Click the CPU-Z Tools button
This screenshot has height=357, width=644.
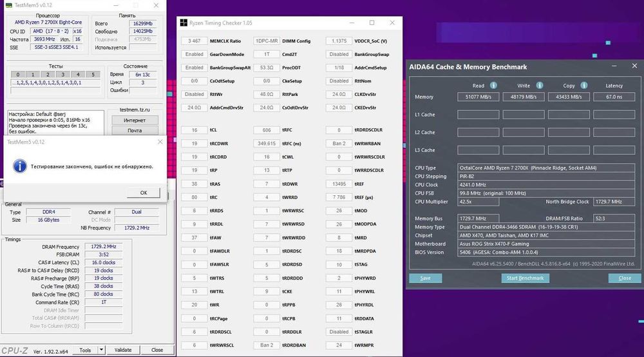pyautogui.click(x=86, y=350)
